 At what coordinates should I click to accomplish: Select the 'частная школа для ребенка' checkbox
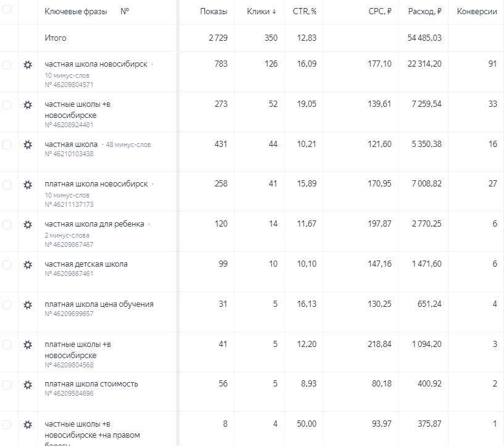click(x=7, y=225)
